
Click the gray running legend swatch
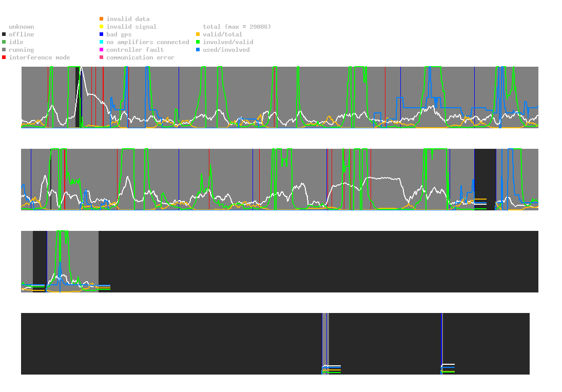4,50
